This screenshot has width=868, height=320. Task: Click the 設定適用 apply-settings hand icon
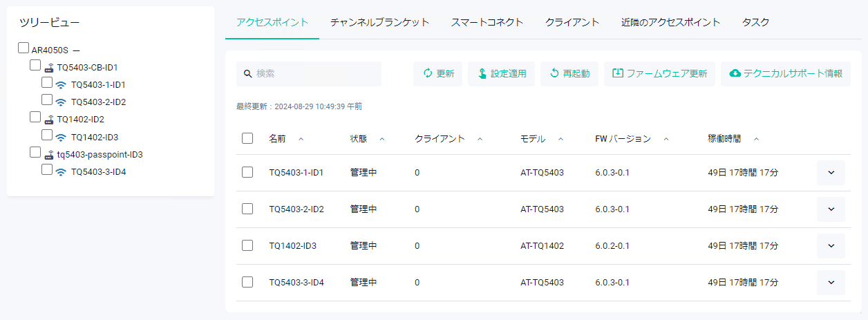pos(482,74)
